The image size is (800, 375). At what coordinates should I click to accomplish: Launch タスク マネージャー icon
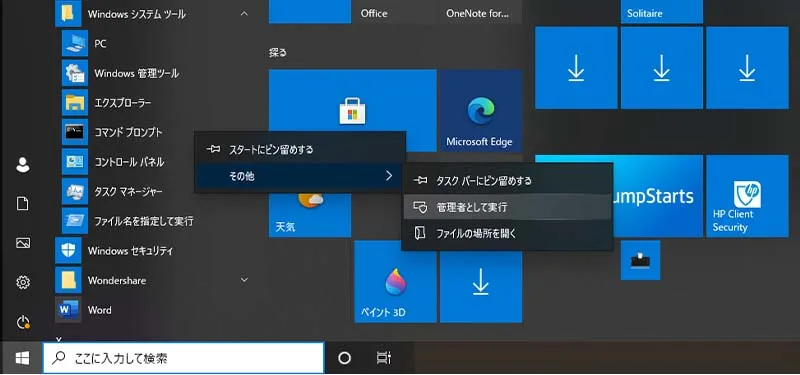click(x=75, y=191)
